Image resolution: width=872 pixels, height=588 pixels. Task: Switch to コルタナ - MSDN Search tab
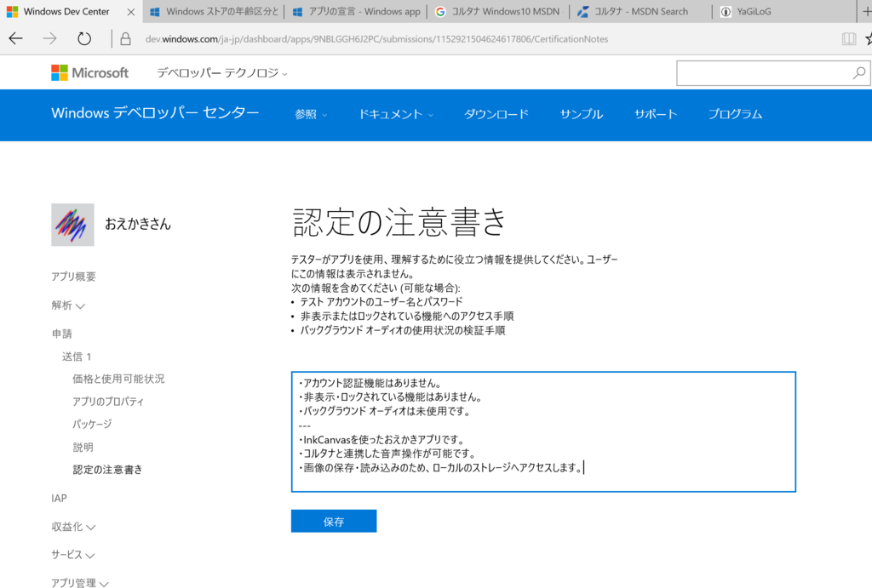click(642, 12)
